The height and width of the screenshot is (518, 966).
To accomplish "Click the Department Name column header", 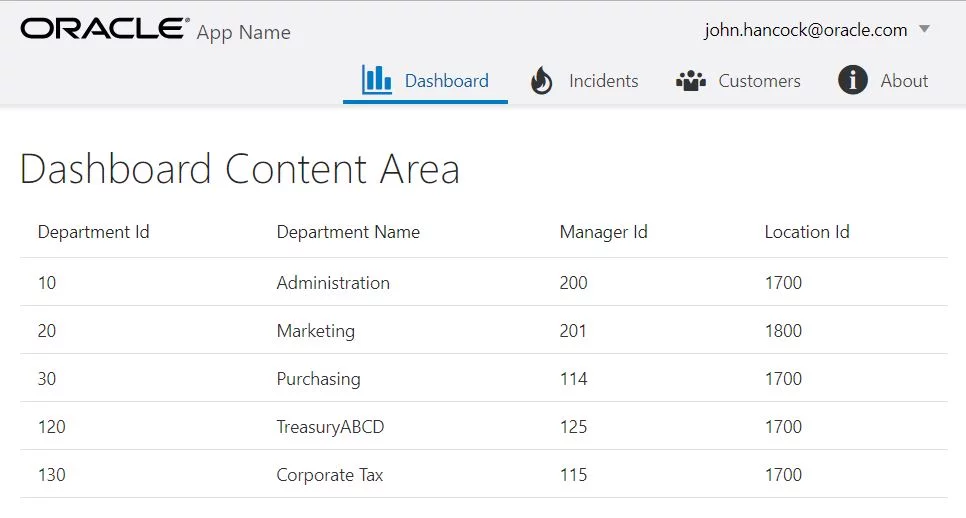I will pos(348,232).
